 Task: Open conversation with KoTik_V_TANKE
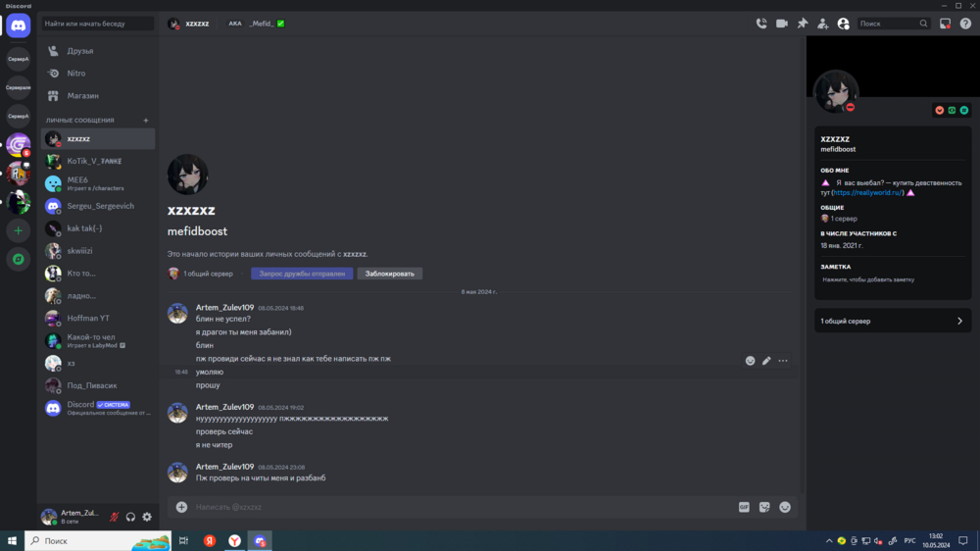(x=97, y=162)
